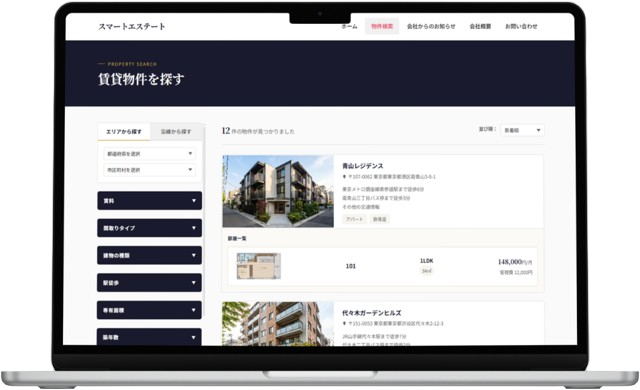The width and height of the screenshot is (640, 390).
Task: Expand the 駅徒歩 filter panel
Action: [149, 283]
